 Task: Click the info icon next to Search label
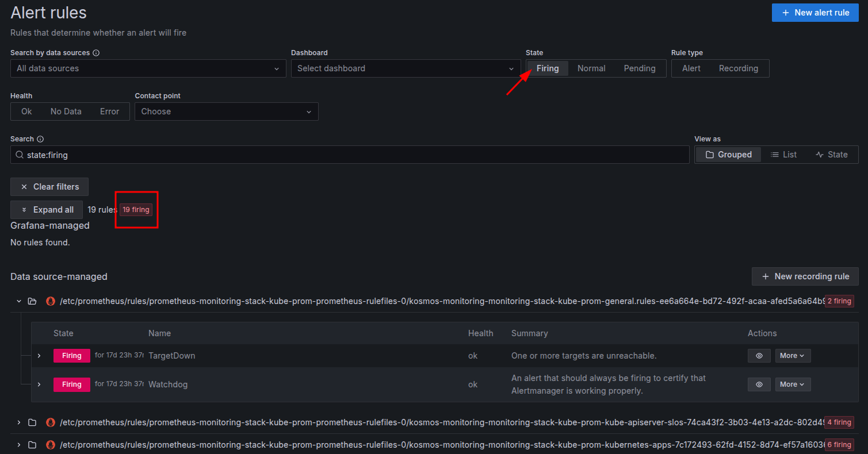tap(40, 139)
